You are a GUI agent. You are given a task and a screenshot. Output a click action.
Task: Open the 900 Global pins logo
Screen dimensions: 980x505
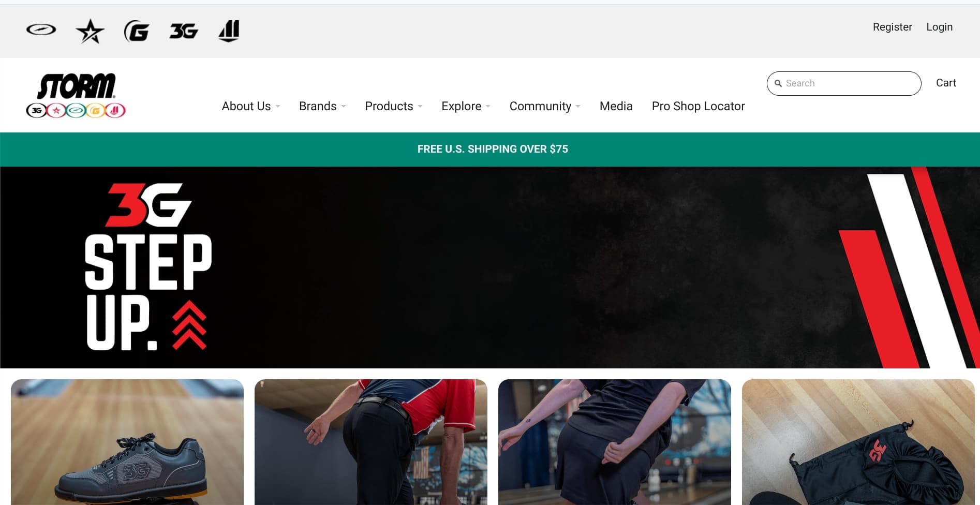coord(229,31)
